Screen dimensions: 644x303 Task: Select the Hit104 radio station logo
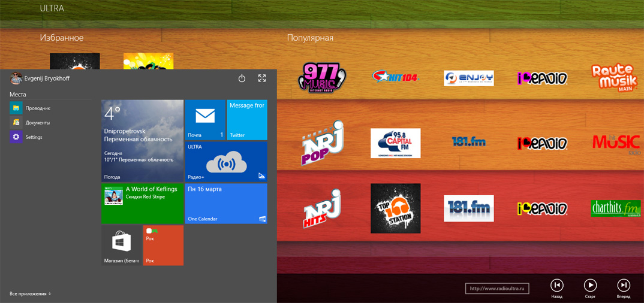pos(395,77)
